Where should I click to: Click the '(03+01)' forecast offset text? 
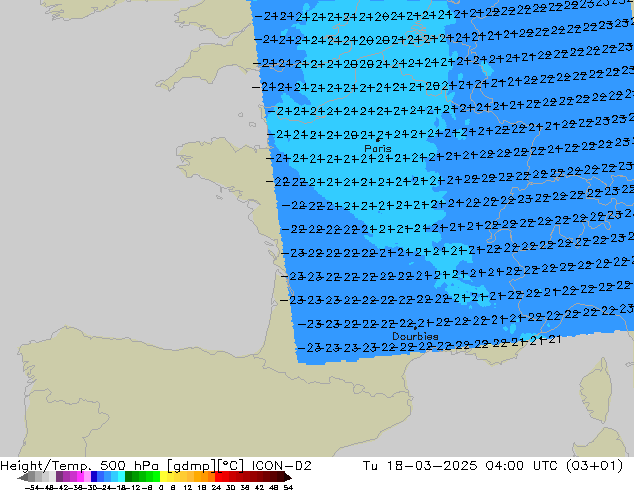594,466
